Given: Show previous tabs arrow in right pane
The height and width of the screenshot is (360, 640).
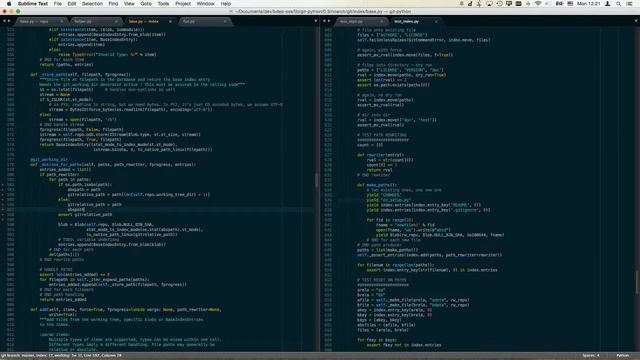Looking at the screenshot, I should [x=324, y=21].
